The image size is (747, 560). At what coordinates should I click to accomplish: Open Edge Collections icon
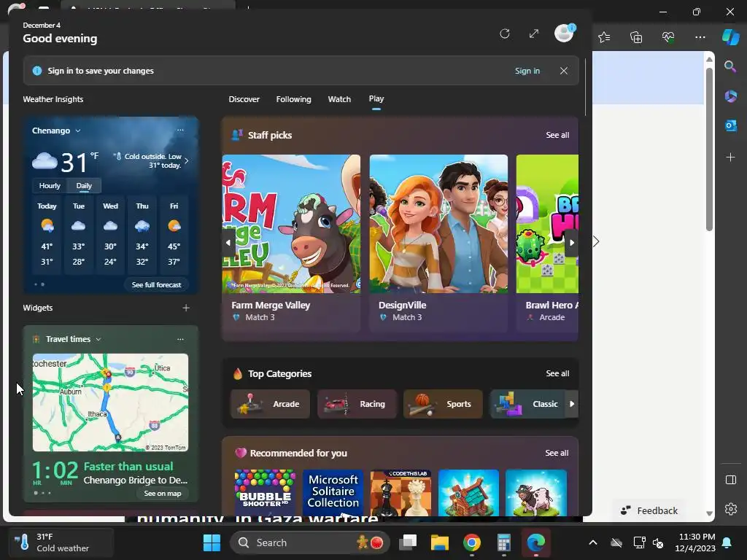(x=636, y=37)
